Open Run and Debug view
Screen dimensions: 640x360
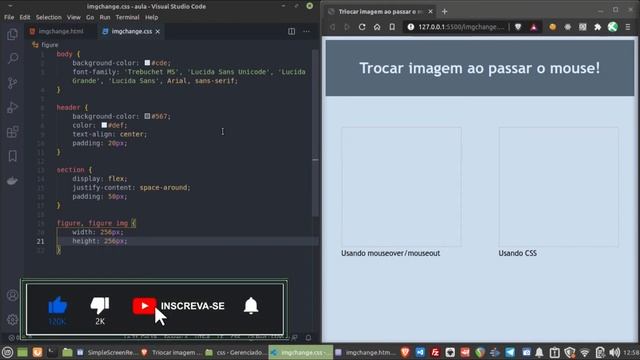tap(12, 107)
